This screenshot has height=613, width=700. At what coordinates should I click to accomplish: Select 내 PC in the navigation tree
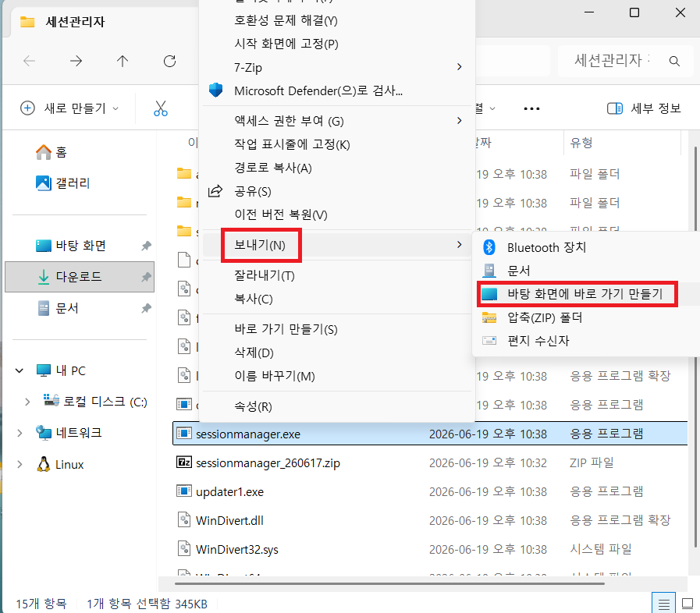pos(61,370)
